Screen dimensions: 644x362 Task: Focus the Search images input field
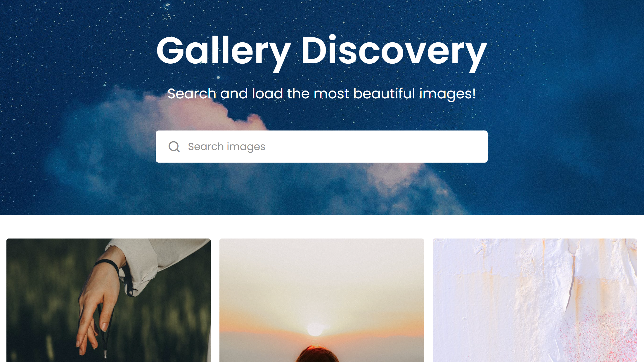(321, 147)
